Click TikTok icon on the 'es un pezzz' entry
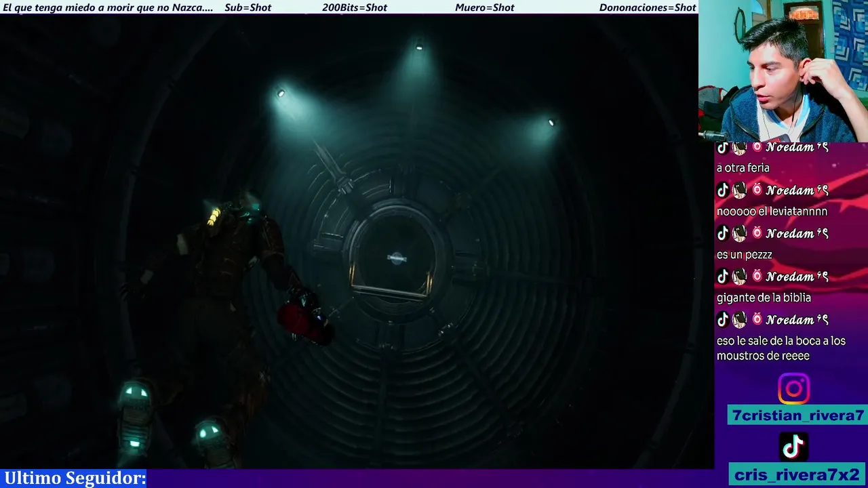Screen dimensions: 868x488 pyautogui.click(x=723, y=234)
